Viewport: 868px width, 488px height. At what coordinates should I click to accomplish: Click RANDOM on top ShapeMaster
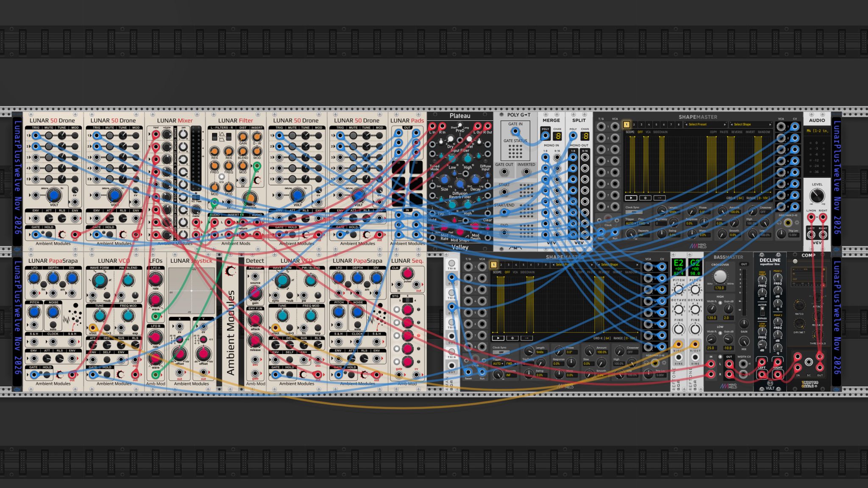[x=764, y=132]
